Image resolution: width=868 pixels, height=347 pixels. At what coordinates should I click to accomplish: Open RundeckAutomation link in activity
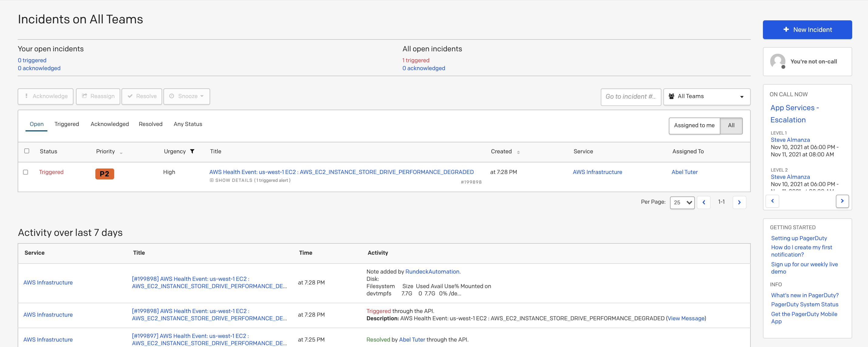(x=432, y=271)
